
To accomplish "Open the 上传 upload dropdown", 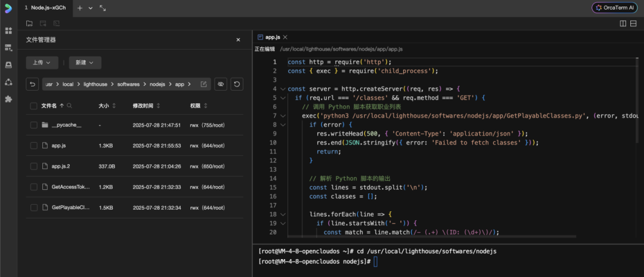I will tap(42, 62).
